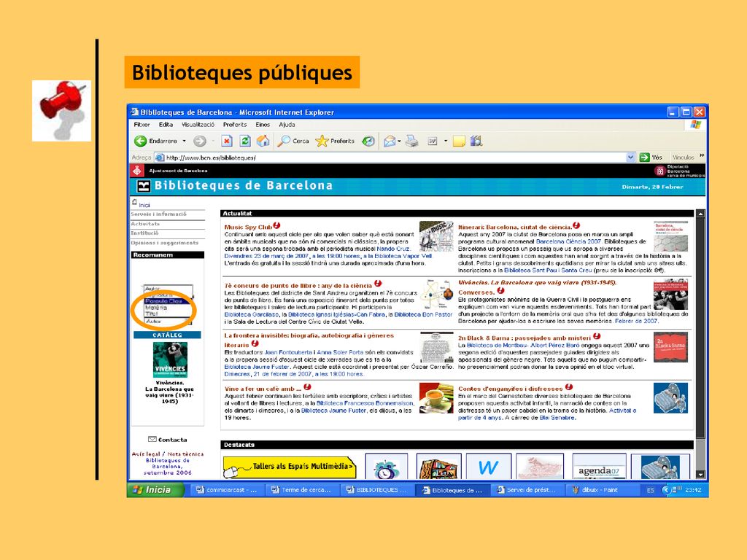The image size is (747, 560).
Task: Open the Eines menu
Action: tap(263, 125)
